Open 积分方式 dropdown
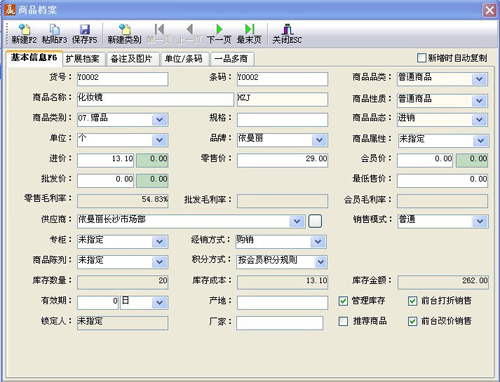The width and height of the screenshot is (500, 382). [x=321, y=262]
